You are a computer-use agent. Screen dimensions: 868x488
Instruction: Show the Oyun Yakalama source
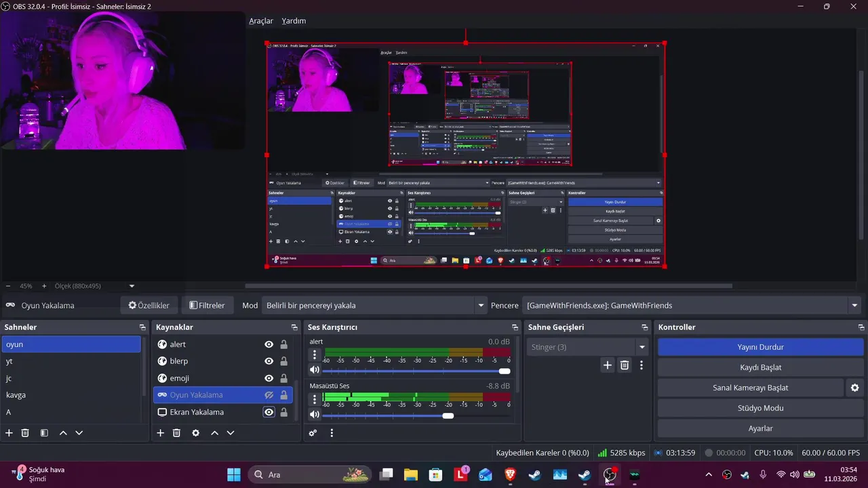point(269,395)
